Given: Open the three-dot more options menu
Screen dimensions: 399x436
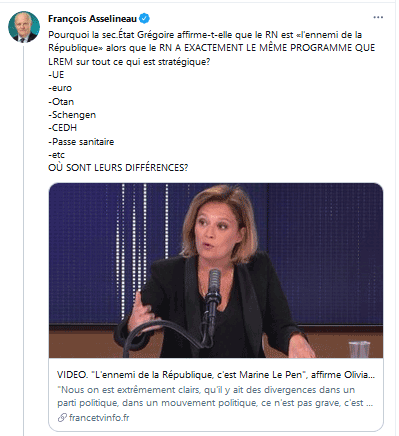Looking at the screenshot, I should (378, 17).
